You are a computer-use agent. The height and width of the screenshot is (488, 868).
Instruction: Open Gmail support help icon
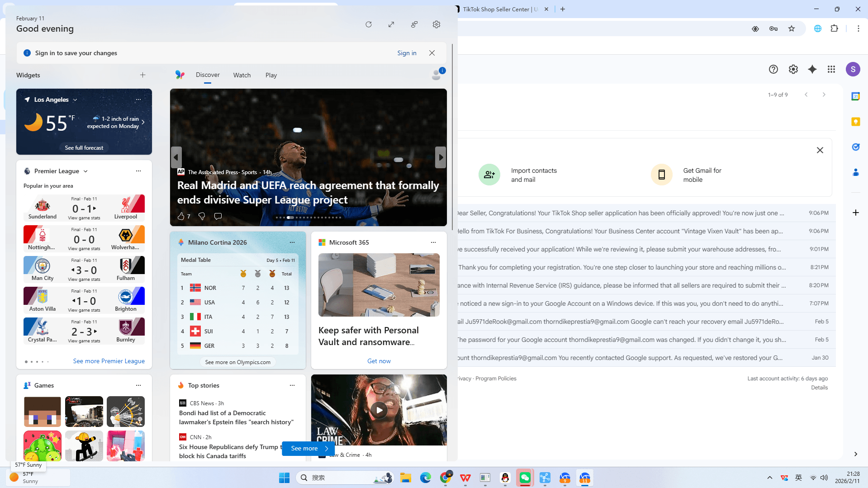pyautogui.click(x=773, y=69)
